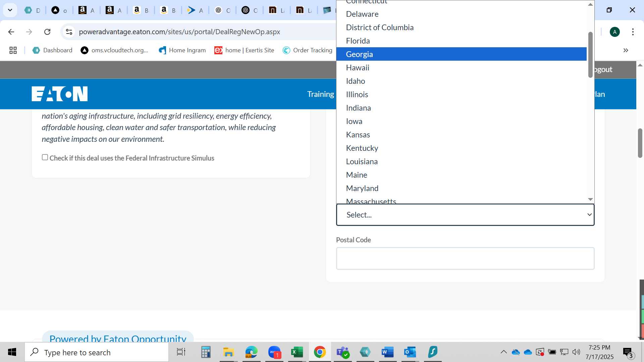
Task: Open the Windows Start menu
Action: pyautogui.click(x=12, y=352)
